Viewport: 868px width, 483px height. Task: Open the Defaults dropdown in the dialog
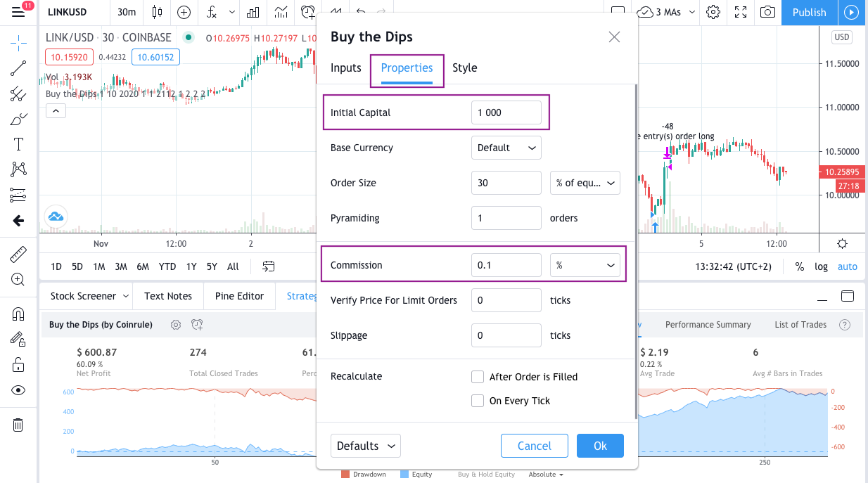point(365,445)
